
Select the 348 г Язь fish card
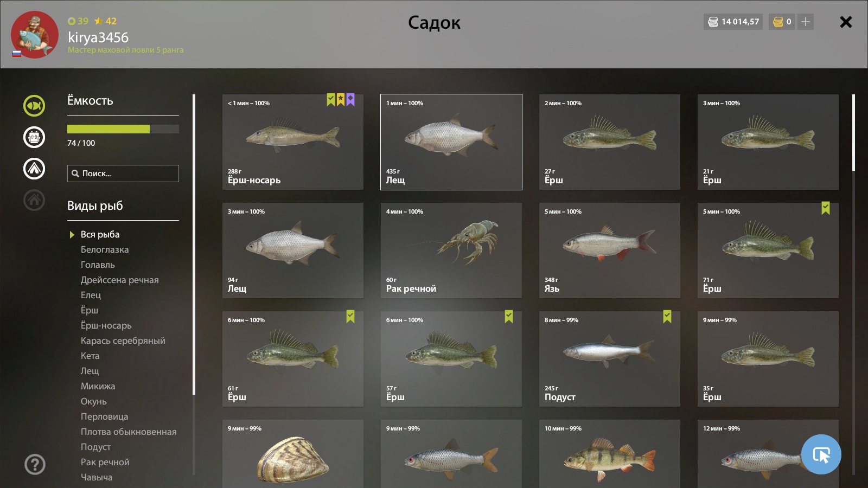(x=610, y=251)
